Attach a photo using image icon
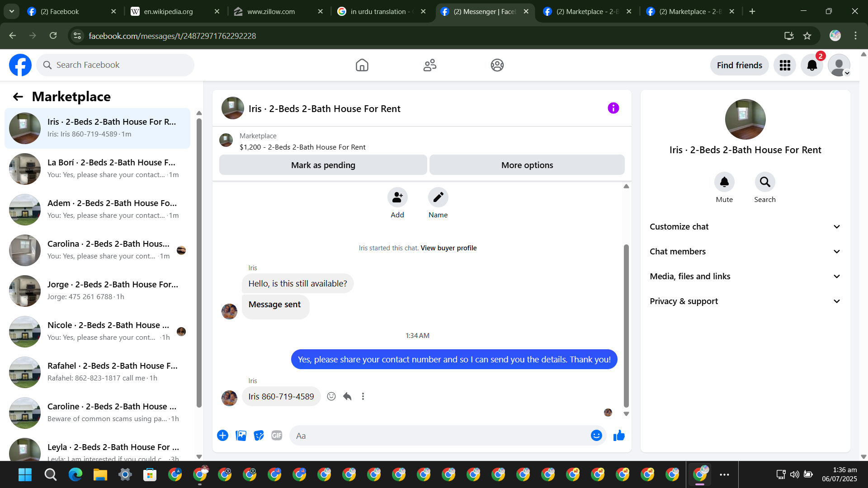The width and height of the screenshot is (868, 488). click(241, 436)
